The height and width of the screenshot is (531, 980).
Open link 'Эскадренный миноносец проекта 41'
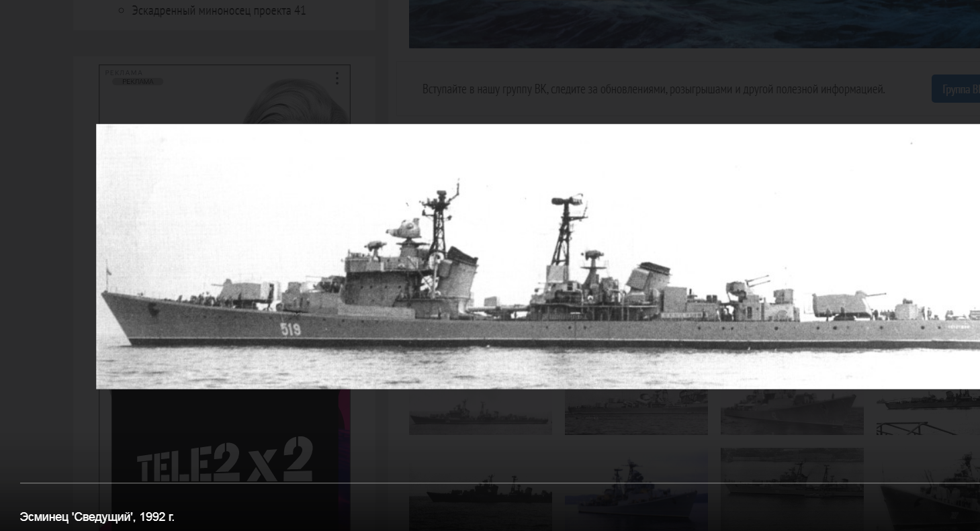pos(219,11)
